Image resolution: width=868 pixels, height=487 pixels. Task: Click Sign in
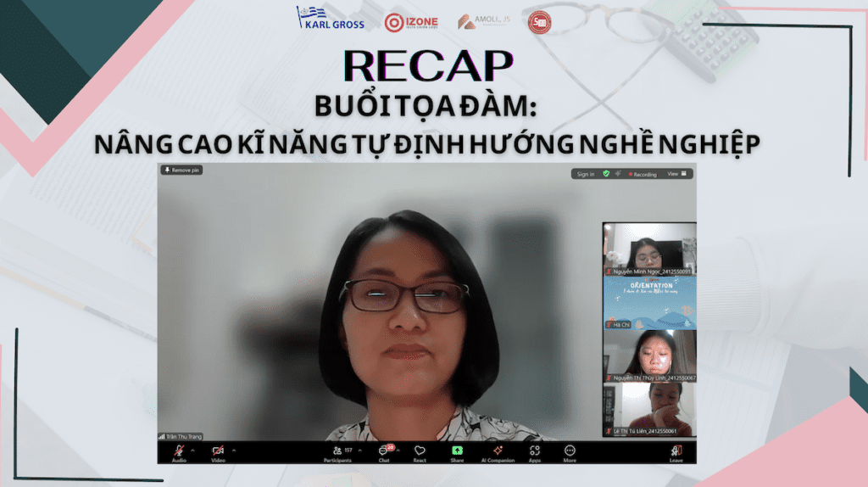tap(585, 174)
